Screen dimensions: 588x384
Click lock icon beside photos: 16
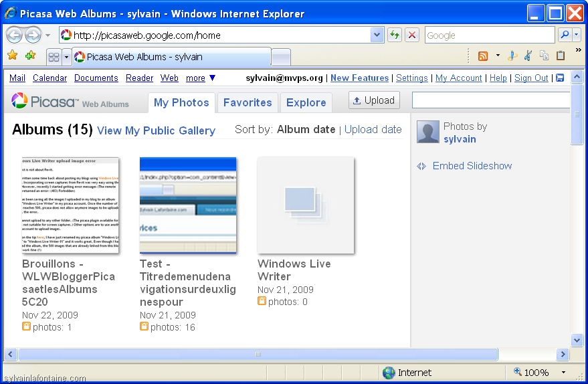[x=144, y=326]
